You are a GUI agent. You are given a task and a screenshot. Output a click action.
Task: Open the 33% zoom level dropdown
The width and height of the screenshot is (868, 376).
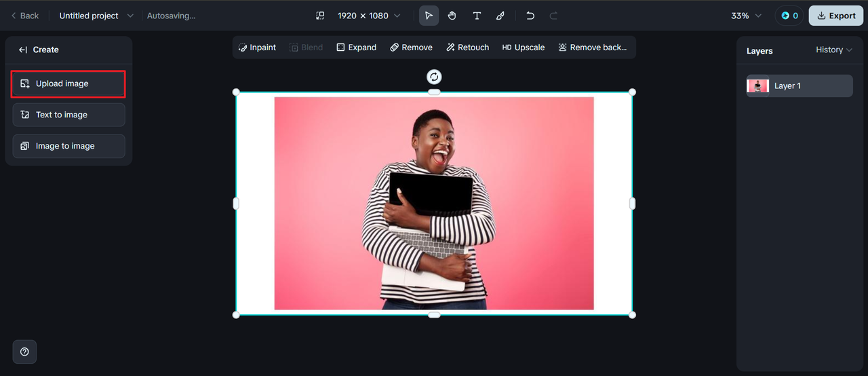click(x=746, y=16)
